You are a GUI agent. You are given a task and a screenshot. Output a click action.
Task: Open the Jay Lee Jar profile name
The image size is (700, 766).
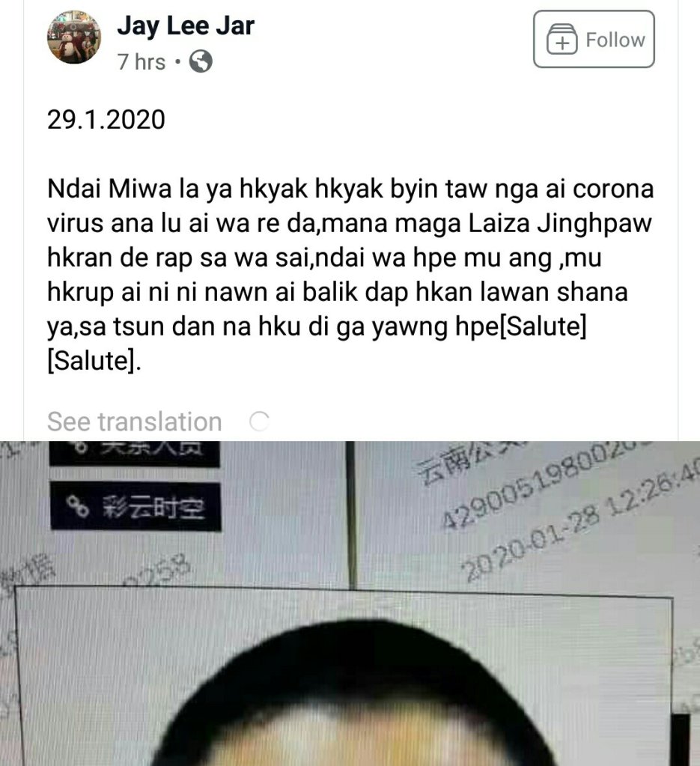[x=186, y=26]
